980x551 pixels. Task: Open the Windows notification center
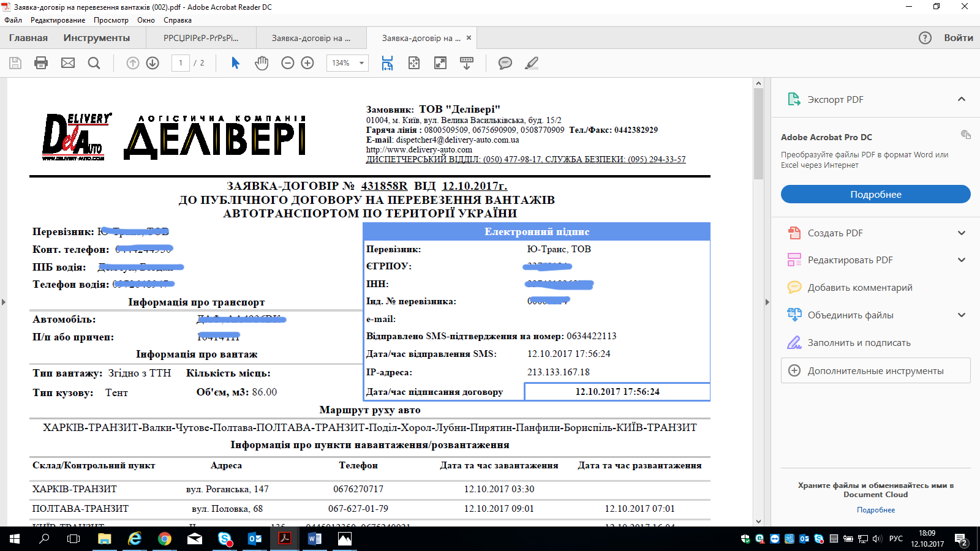[960, 539]
